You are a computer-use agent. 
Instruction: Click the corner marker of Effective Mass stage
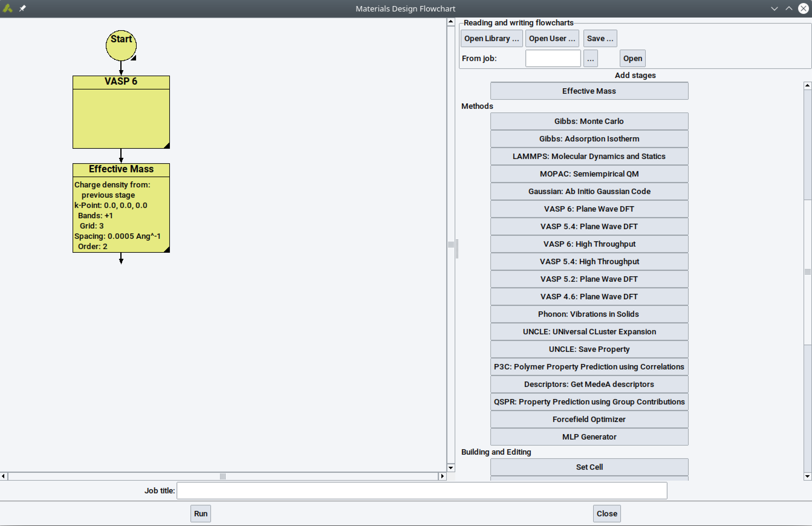(167, 250)
